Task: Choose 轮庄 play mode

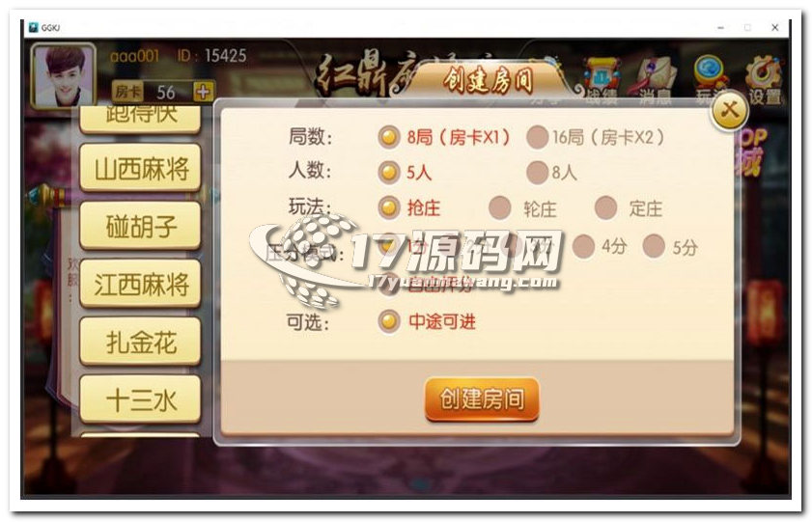Action: (x=523, y=208)
